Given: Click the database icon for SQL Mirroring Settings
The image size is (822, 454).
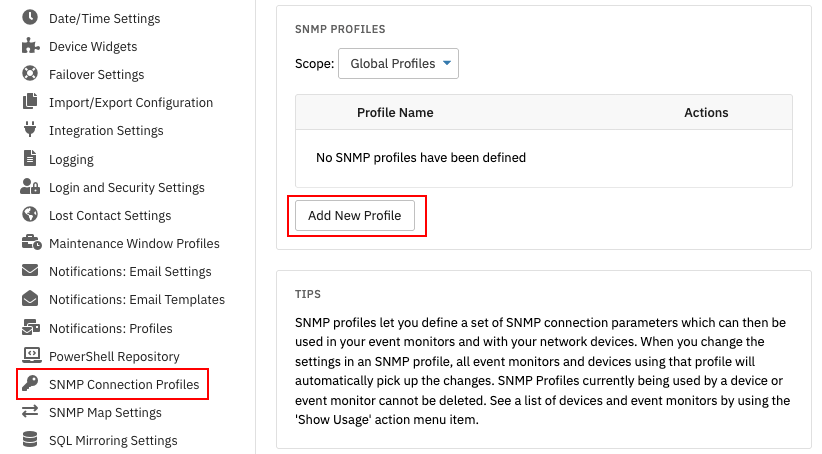Looking at the screenshot, I should (x=30, y=439).
